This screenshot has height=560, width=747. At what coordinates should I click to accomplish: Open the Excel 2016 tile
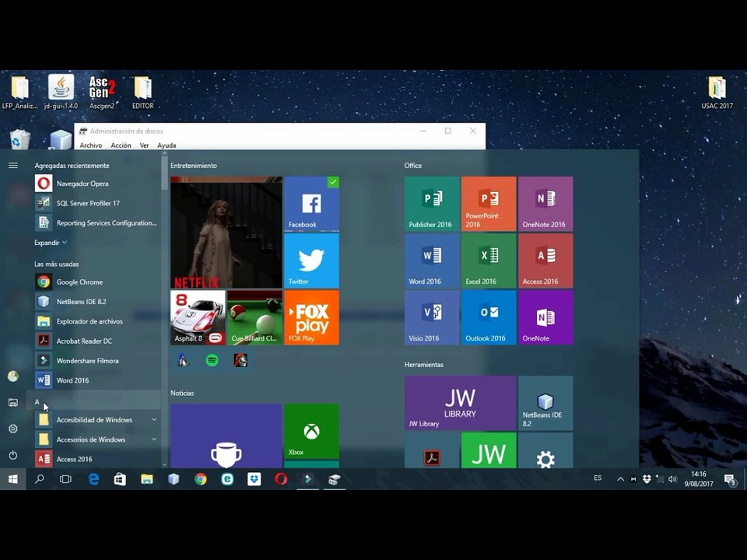pyautogui.click(x=489, y=261)
